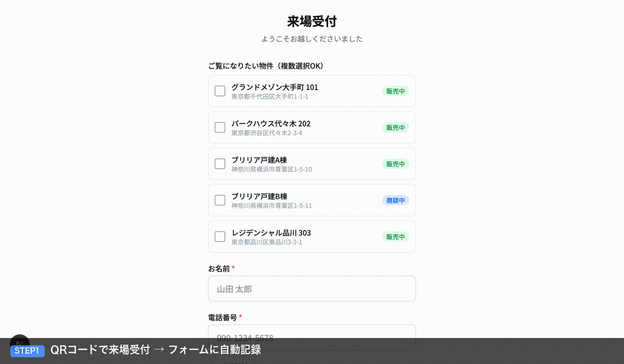Screen dimensions: 624x364
Task: Click the 電話番号 input field
Action: (x=312, y=332)
